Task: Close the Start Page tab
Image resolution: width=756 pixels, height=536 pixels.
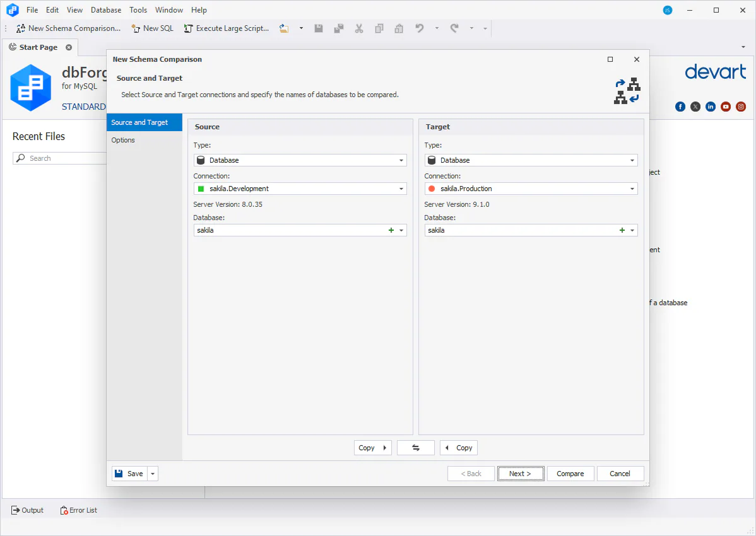Action: (69, 47)
